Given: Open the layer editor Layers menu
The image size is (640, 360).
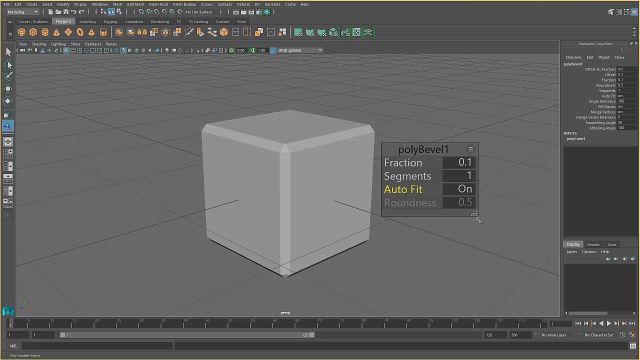Looking at the screenshot, I should pos(571,252).
